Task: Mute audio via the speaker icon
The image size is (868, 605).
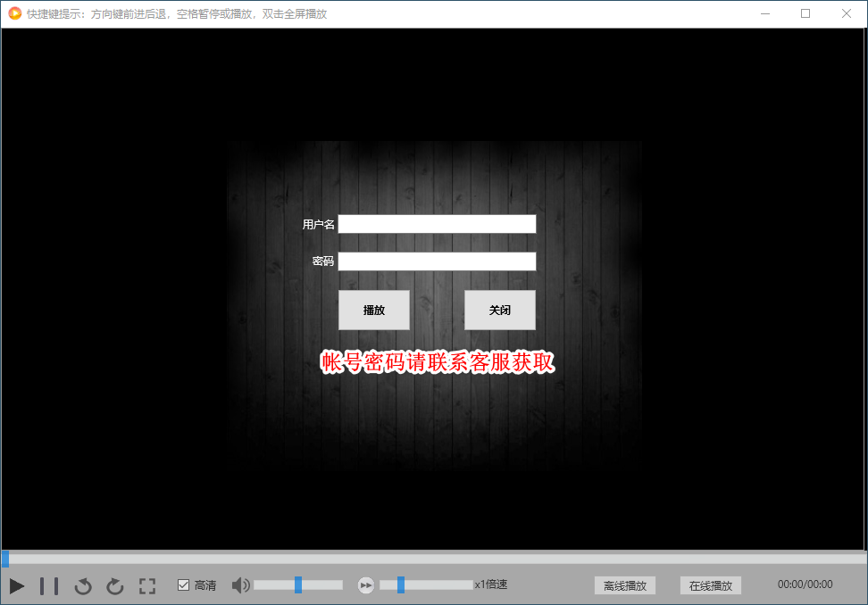Action: tap(241, 585)
